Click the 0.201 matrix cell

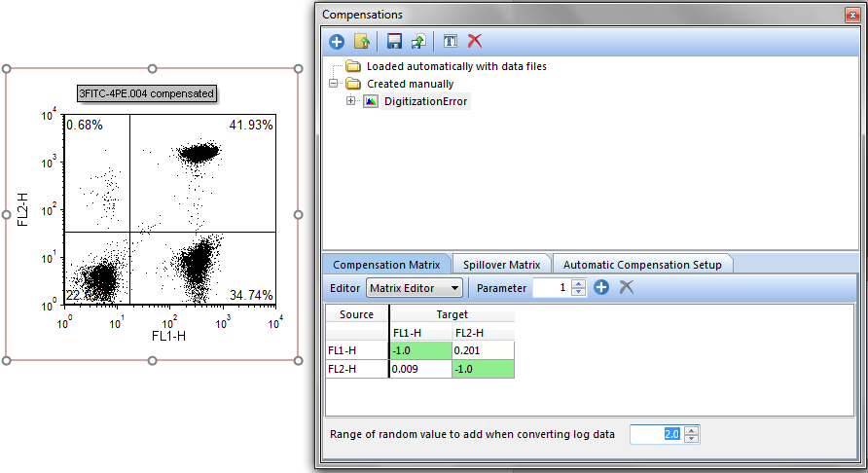(x=483, y=350)
